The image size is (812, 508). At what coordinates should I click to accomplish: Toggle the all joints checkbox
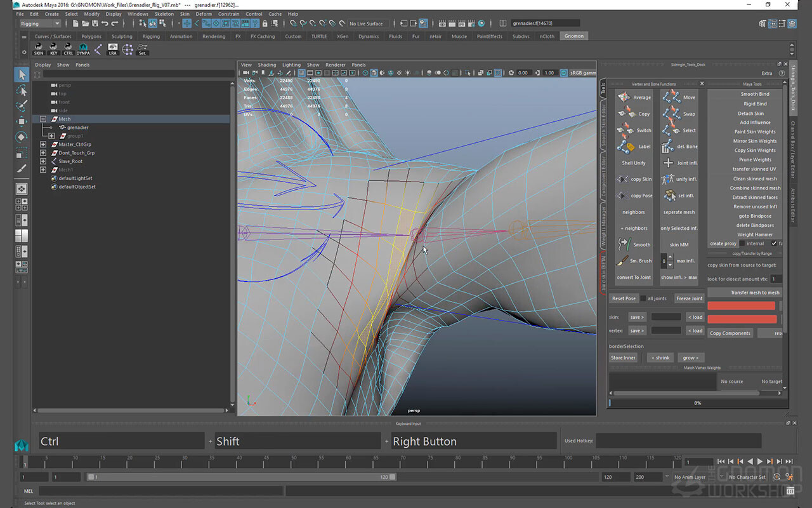(643, 298)
